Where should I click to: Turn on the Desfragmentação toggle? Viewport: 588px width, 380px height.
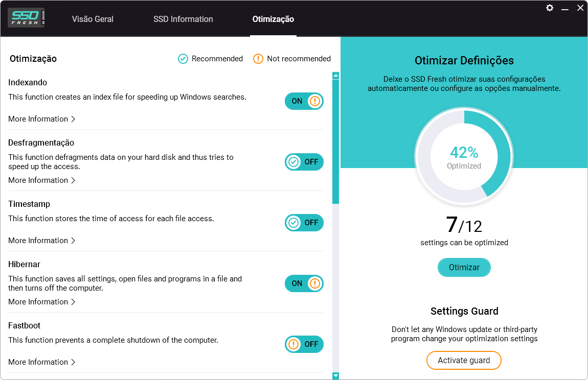coord(304,162)
